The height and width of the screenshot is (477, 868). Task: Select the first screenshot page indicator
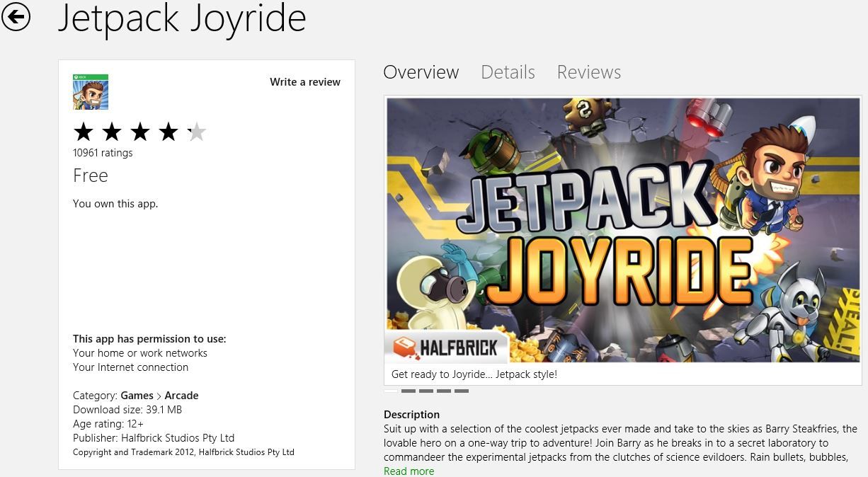coord(391,391)
